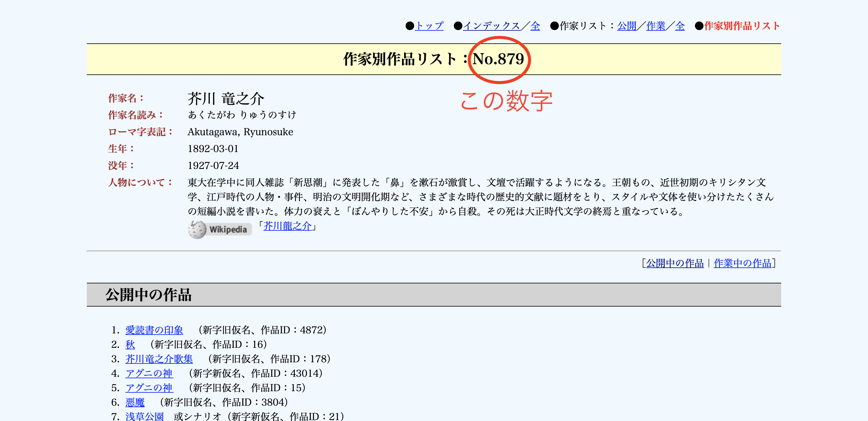Select the author name 芥川 竜之介

click(226, 99)
